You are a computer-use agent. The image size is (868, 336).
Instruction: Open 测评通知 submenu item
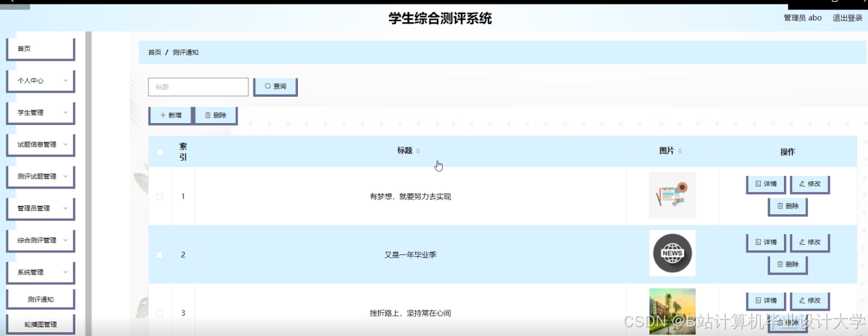pyautogui.click(x=41, y=300)
